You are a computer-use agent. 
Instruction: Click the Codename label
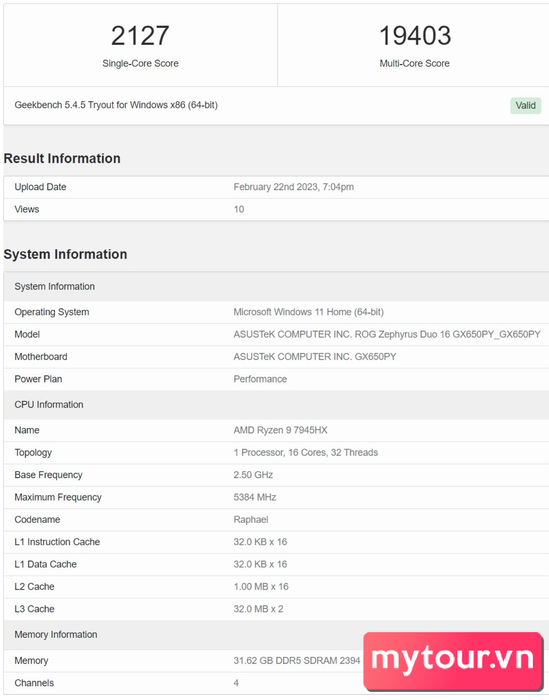pos(37,520)
